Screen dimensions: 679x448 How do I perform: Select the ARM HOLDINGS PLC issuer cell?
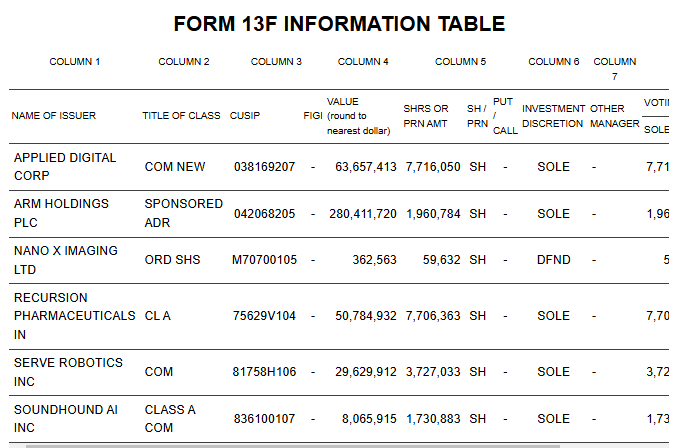point(61,212)
